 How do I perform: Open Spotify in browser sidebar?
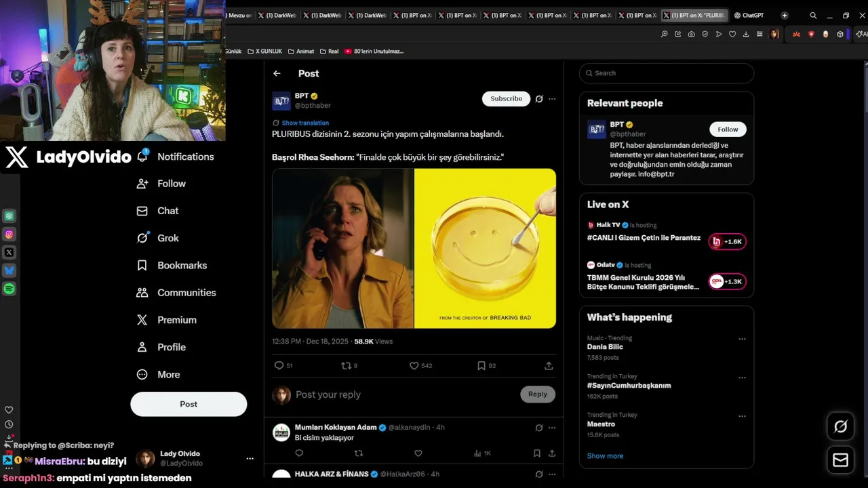[9, 289]
